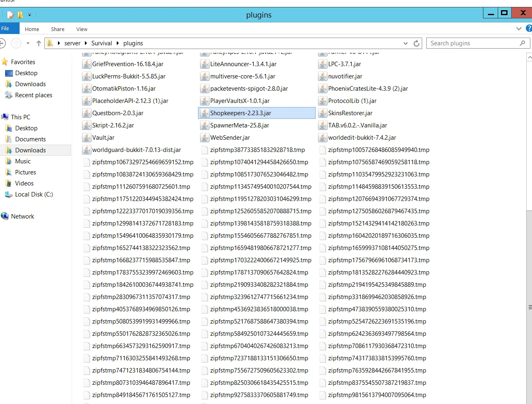The image size is (532, 404).
Task: Select the PhoenixCratesLite-4.3.9 (2).jar icon
Action: pos(323,89)
